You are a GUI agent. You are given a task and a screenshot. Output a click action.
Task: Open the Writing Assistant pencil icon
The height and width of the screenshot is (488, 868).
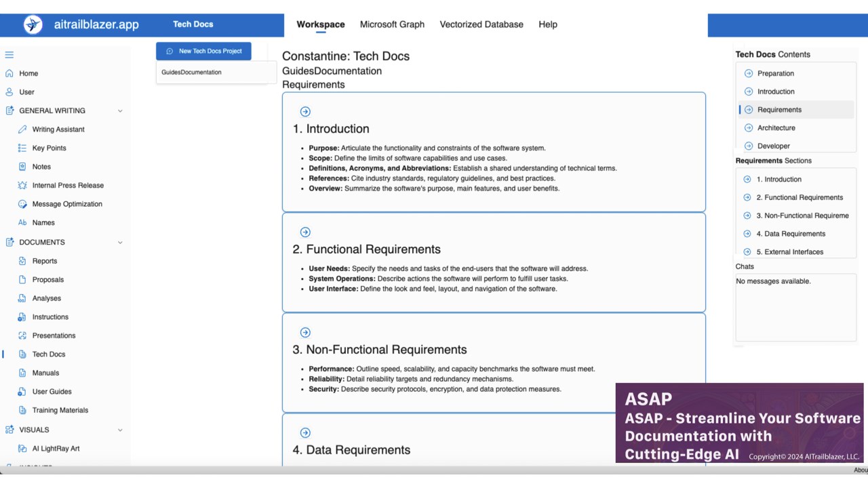(22, 129)
